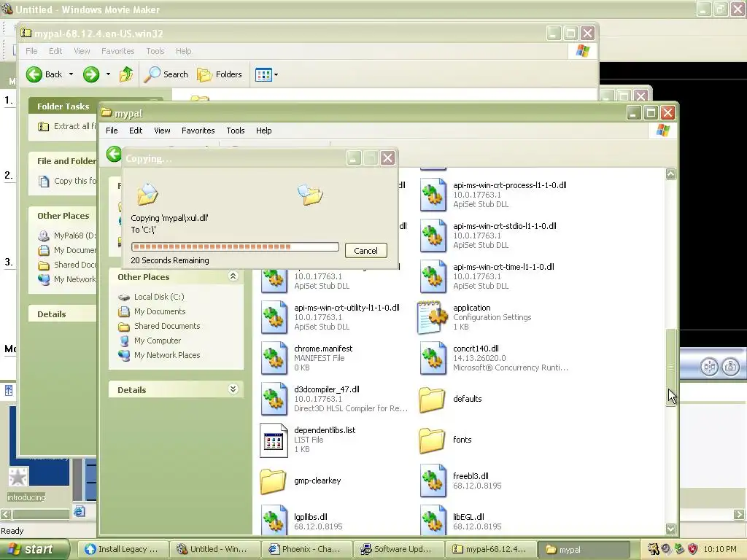Viewport: 747px width, 560px height.
Task: Select the defaults folder icon
Action: click(432, 399)
